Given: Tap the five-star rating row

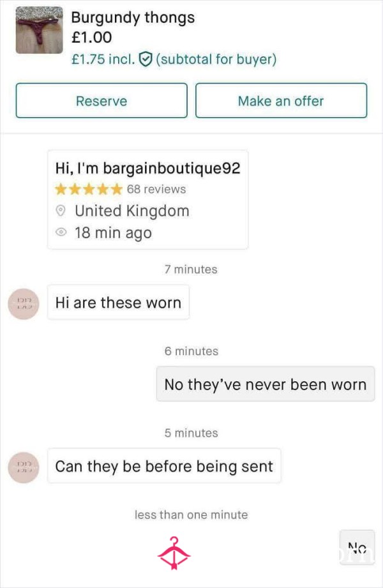Looking at the screenshot, I should click(x=89, y=189).
